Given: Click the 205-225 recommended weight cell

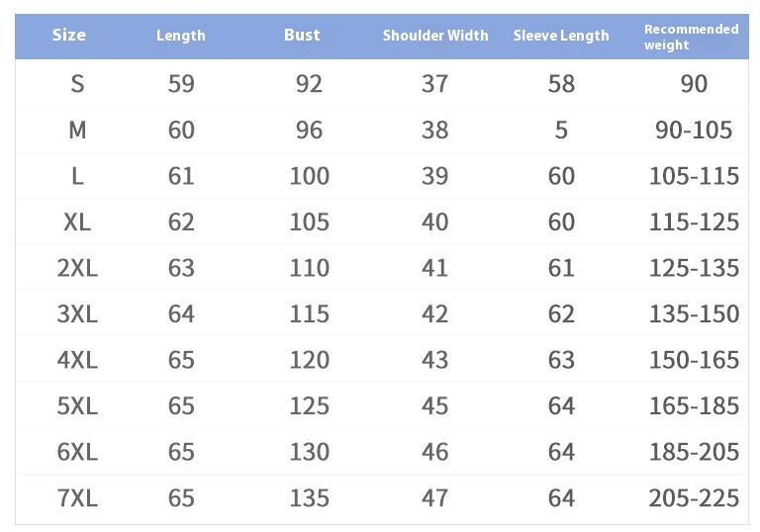Looking at the screenshot, I should click(694, 498).
